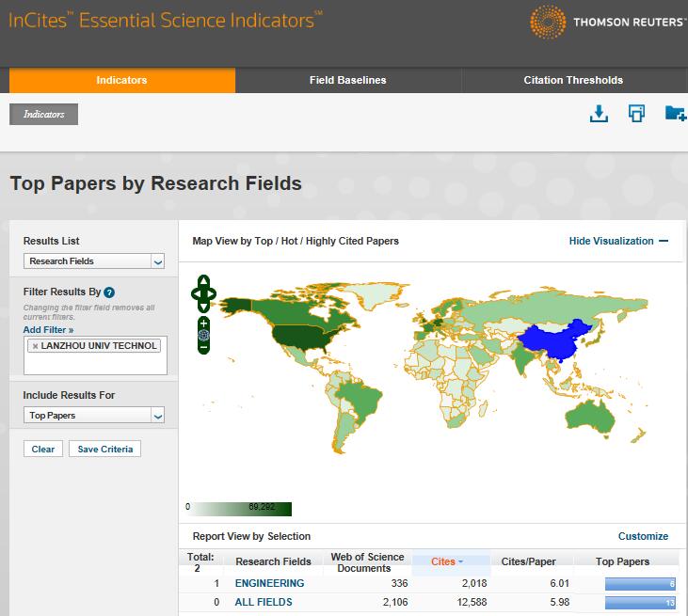Zoom out of map with minus
The width and height of the screenshot is (688, 616).
(x=204, y=347)
